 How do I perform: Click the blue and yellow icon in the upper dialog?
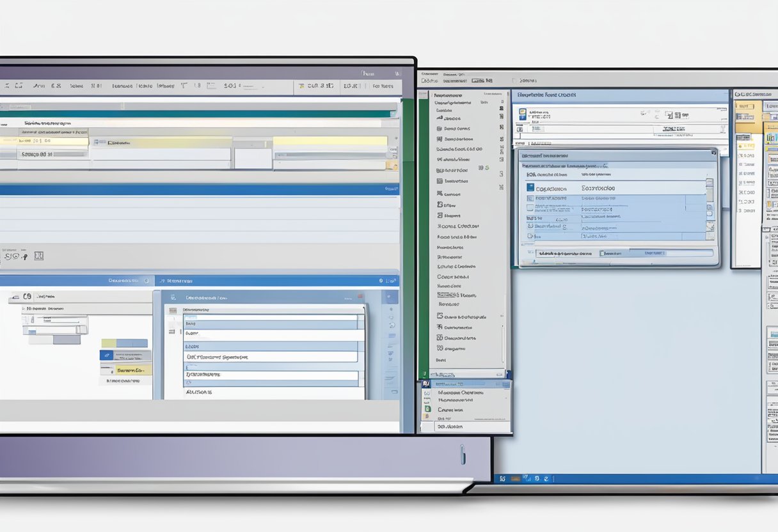click(x=523, y=114)
